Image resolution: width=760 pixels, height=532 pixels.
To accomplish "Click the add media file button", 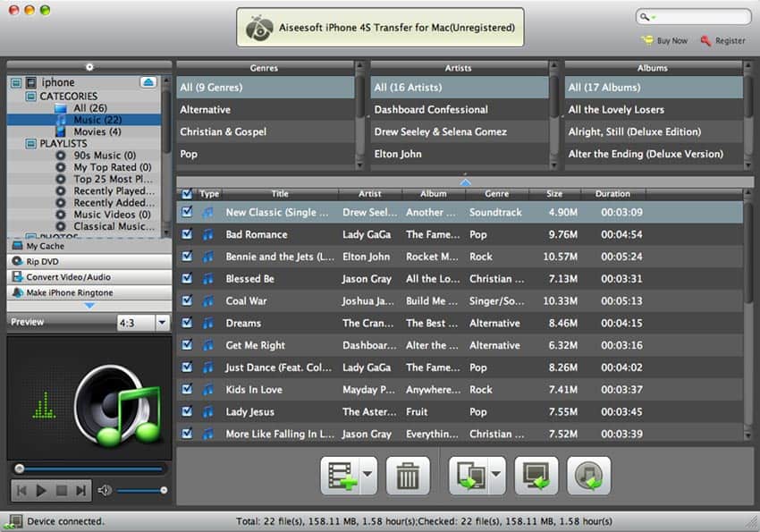I will [341, 476].
